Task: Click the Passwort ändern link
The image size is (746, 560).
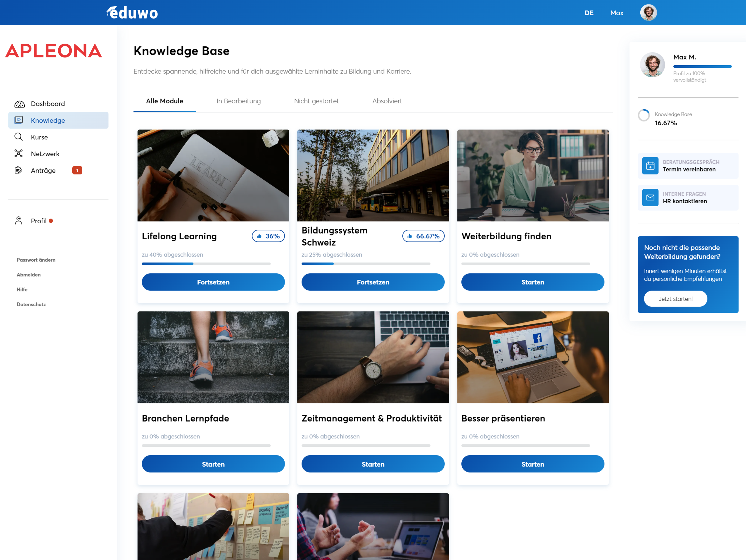Action: tap(36, 260)
